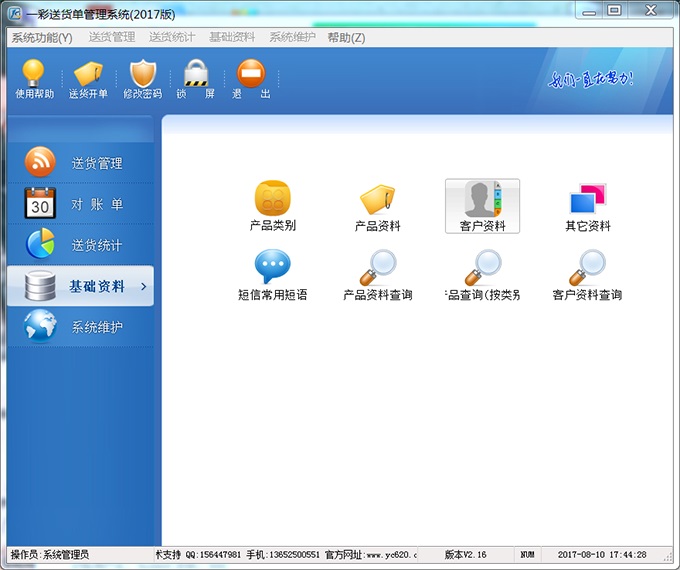Open 送货统计 menu in menu bar
The height and width of the screenshot is (570, 680).
click(172, 37)
